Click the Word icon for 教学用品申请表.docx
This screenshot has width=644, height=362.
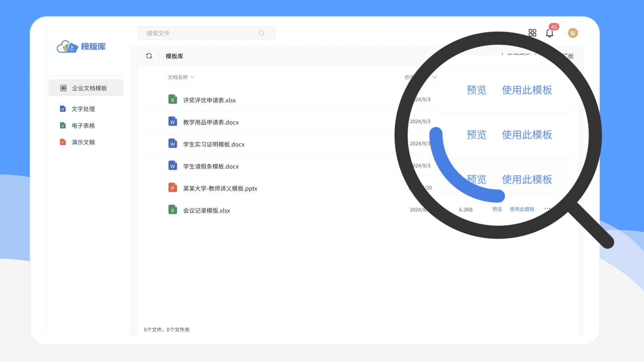172,122
